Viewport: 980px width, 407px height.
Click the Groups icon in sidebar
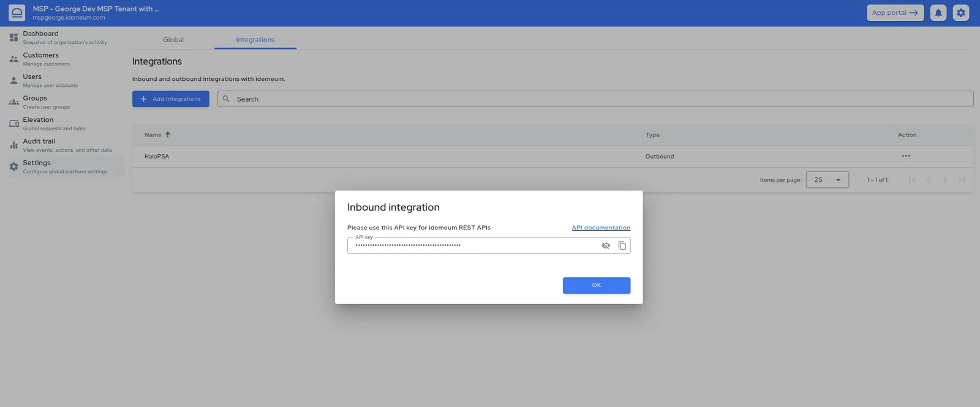(x=13, y=102)
